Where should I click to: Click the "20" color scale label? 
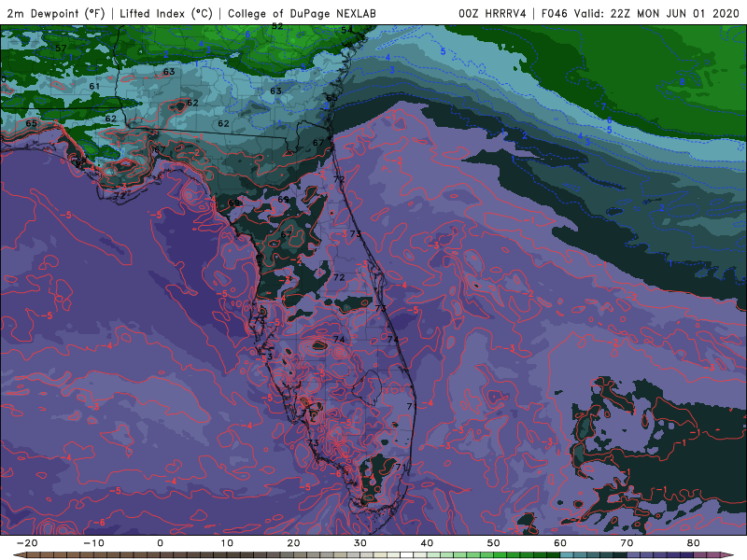293,543
